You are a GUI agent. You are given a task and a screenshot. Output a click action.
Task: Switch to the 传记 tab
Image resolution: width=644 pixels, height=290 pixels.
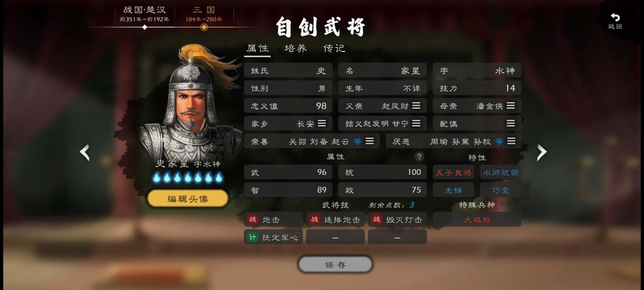(335, 48)
